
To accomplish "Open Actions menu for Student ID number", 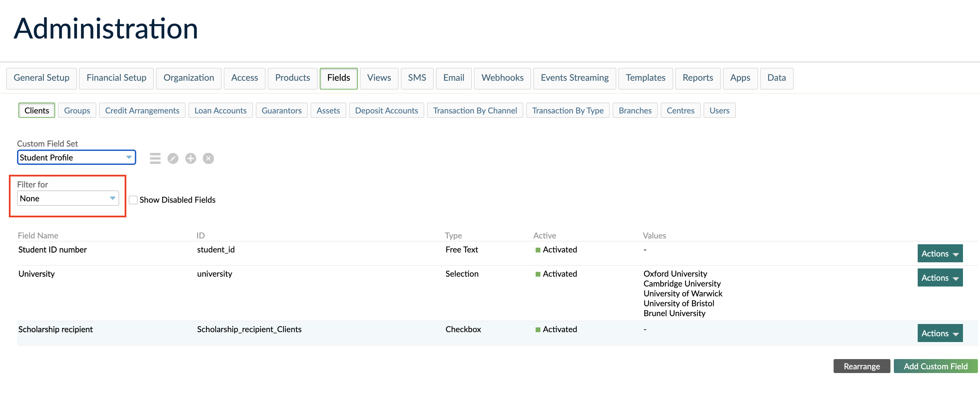I will (940, 253).
